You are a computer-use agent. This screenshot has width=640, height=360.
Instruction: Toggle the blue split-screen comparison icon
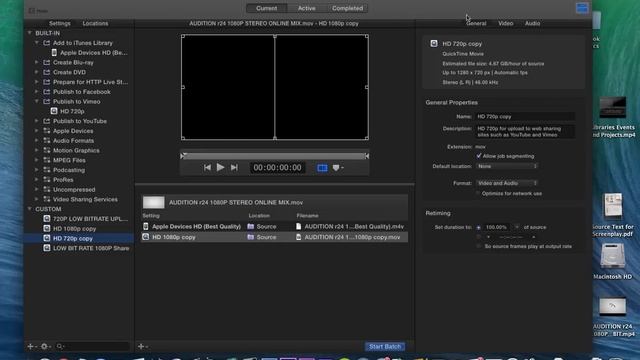[x=322, y=168]
